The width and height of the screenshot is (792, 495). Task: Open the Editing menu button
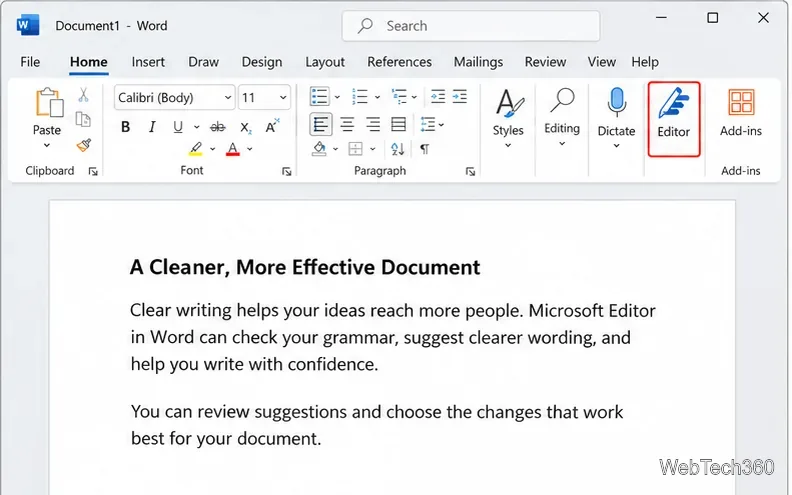pyautogui.click(x=562, y=119)
